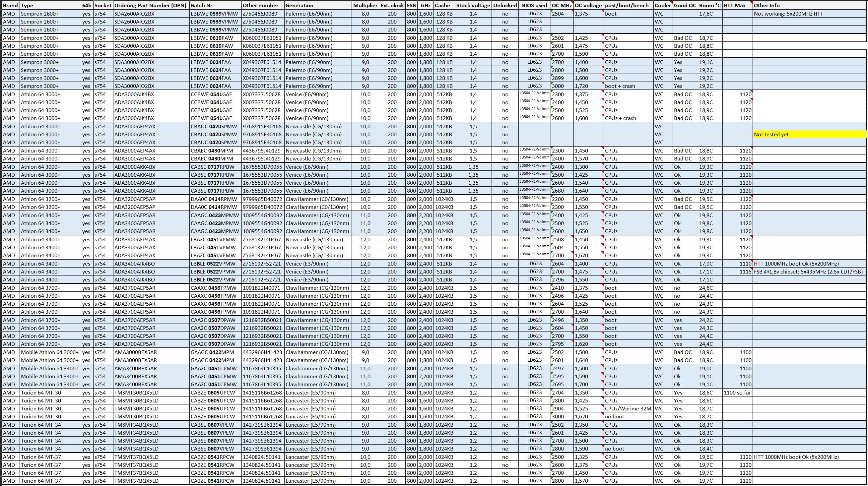This screenshot has width=868, height=486.
Task: Select the OC MHz value 2796
Action: pyautogui.click(x=562, y=279)
